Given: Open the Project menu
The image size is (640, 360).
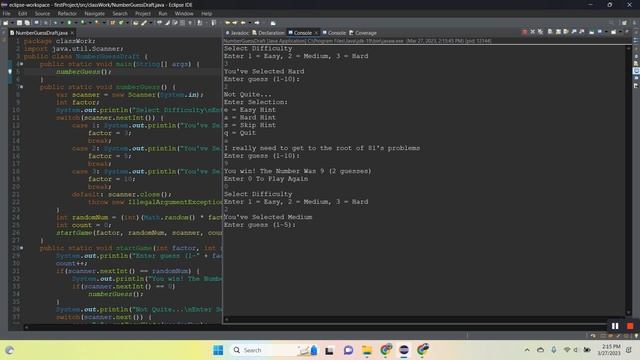Looking at the screenshot, I should [x=143, y=13].
